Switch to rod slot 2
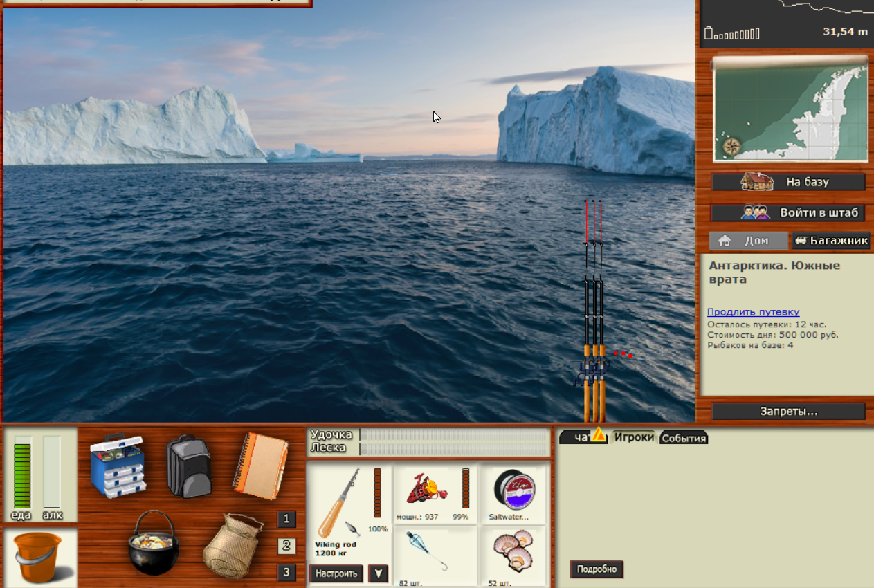This screenshot has width=874, height=588. click(286, 546)
